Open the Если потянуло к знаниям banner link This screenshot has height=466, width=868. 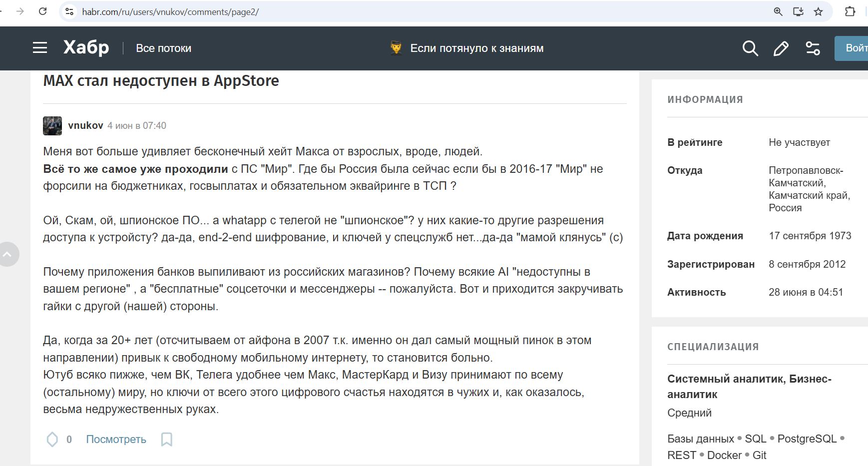[477, 48]
